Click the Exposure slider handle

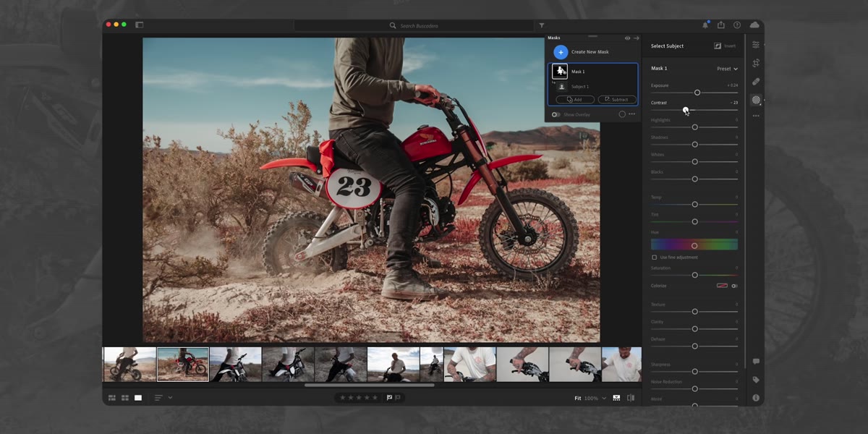pyautogui.click(x=697, y=93)
